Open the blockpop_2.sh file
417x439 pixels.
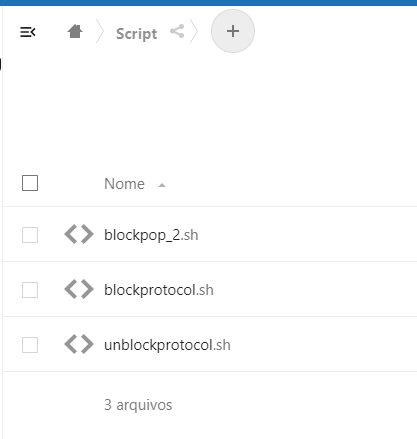151,235
